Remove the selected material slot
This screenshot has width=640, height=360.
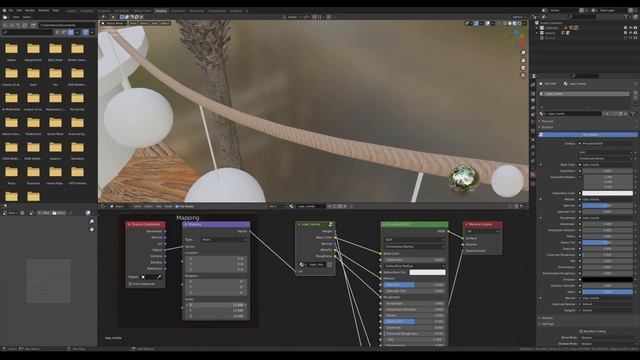pos(636,98)
